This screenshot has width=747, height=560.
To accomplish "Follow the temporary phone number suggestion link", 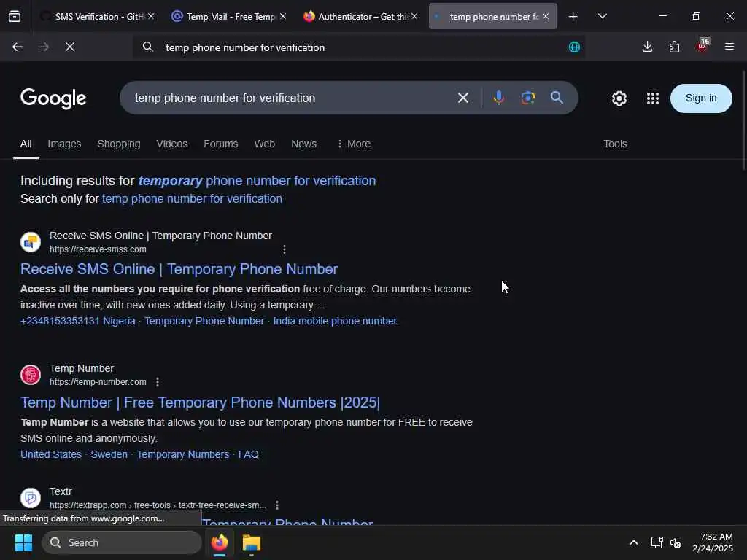I will click(x=257, y=181).
